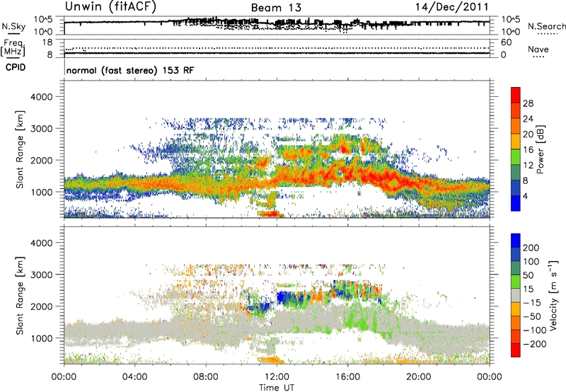Click the date '14/Dec/2011'
566x392 pixels.
coord(451,7)
